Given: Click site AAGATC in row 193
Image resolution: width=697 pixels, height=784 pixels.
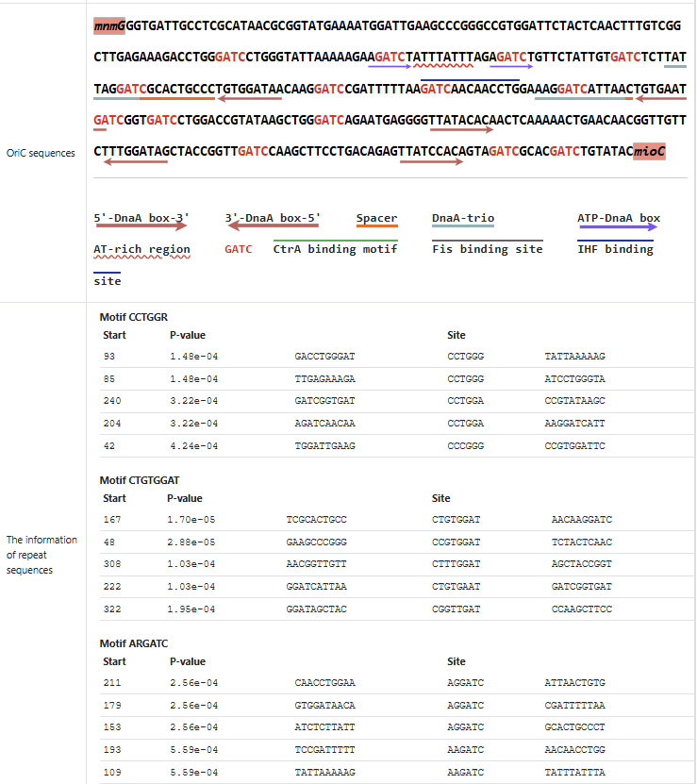Looking at the screenshot, I should pyautogui.click(x=466, y=749).
